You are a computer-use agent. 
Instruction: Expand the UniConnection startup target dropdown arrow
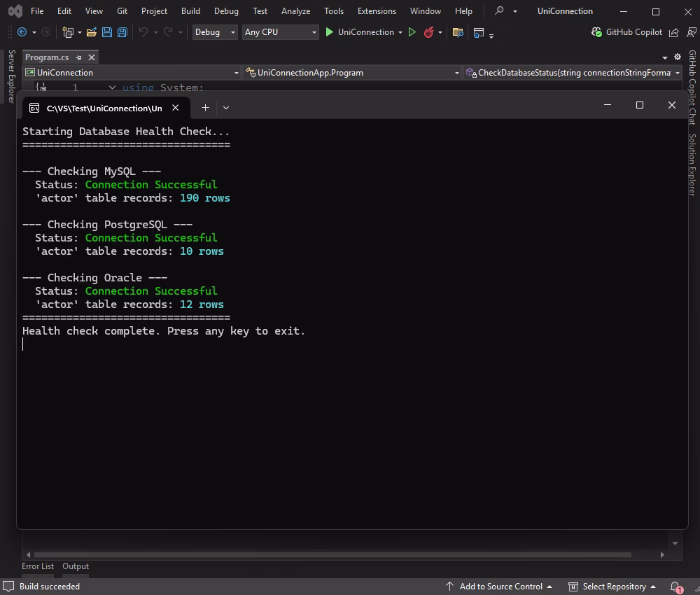tap(400, 33)
